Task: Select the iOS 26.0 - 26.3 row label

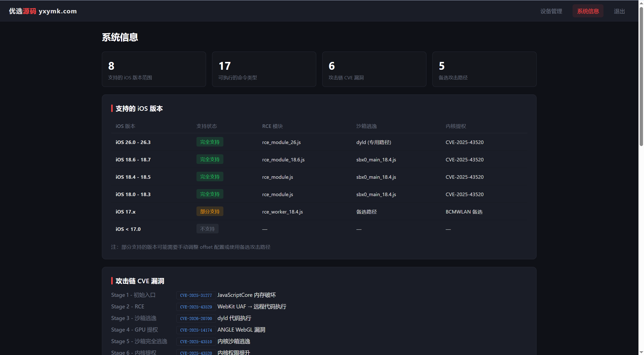Action: click(x=133, y=142)
